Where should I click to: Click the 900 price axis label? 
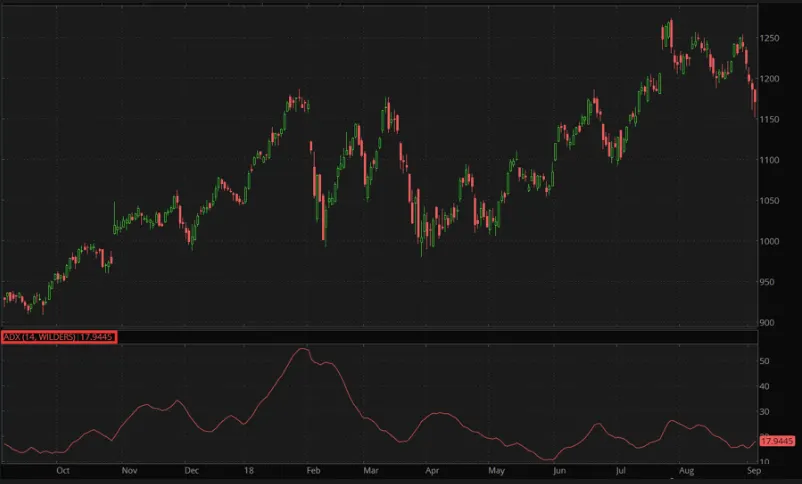tap(767, 323)
